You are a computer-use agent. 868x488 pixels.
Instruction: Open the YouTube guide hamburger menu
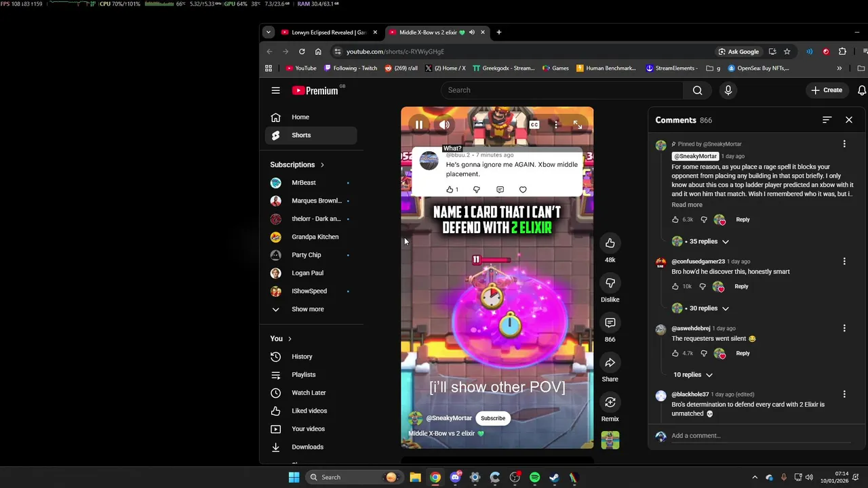(275, 90)
